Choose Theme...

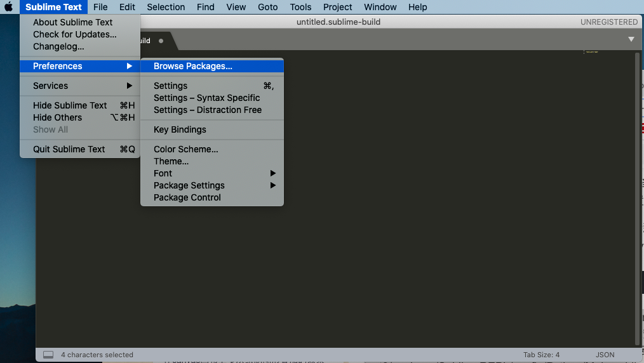212,161
